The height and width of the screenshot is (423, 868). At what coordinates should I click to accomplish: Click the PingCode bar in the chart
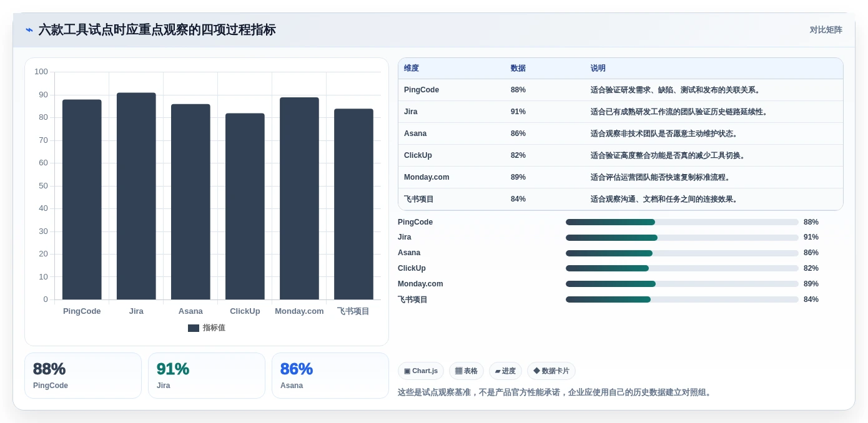point(82,200)
